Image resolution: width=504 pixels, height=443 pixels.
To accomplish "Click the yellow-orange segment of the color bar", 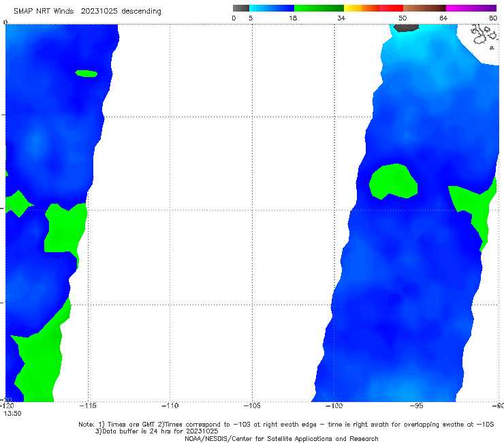I will [362, 8].
